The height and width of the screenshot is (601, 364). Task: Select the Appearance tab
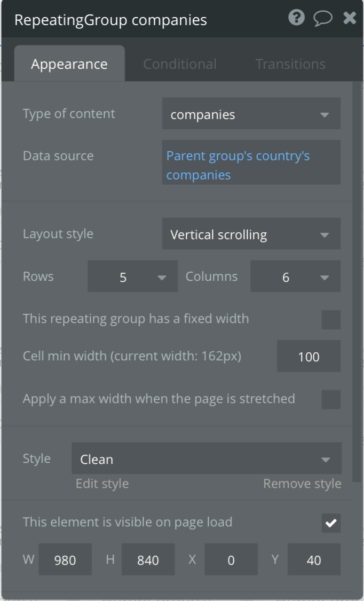point(69,64)
